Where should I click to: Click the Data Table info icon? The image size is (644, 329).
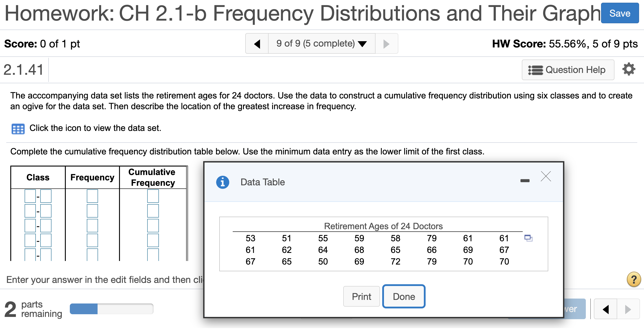tap(222, 182)
